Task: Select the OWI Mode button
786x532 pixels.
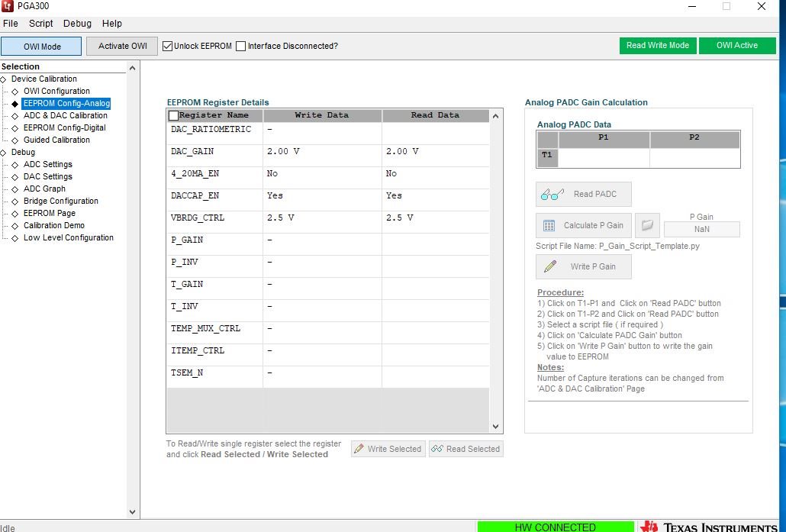Action: click(x=41, y=47)
